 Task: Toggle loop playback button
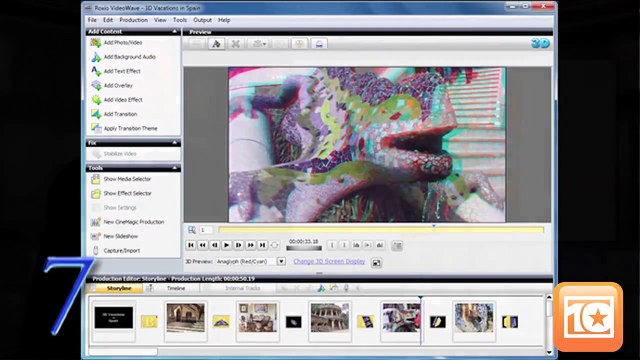click(x=274, y=245)
